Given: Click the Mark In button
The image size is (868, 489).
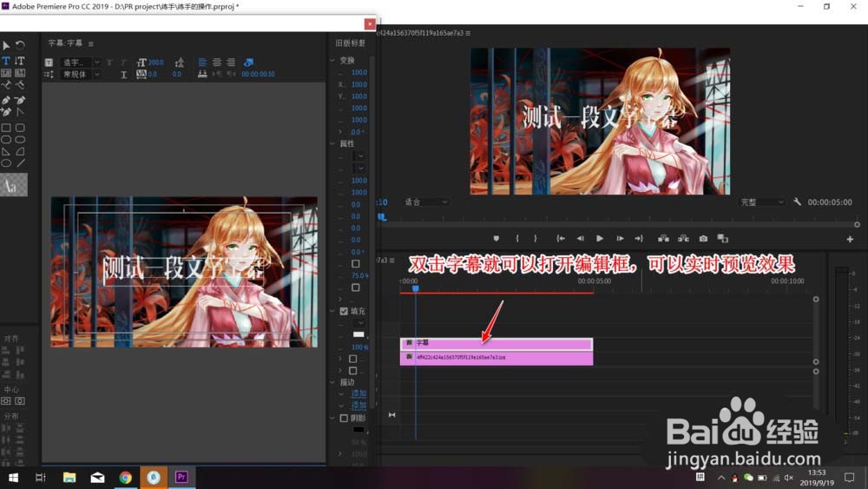Looking at the screenshot, I should 517,239.
